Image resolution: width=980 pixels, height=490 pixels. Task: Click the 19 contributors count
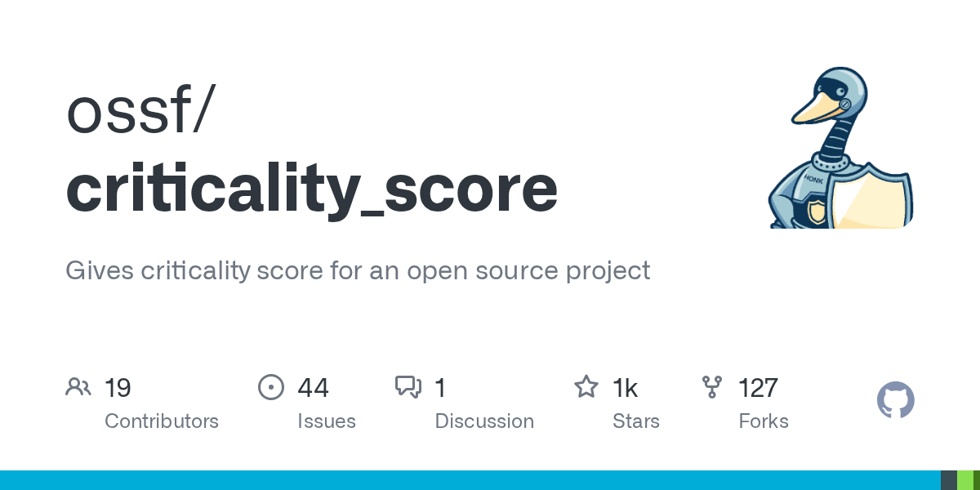point(118,388)
